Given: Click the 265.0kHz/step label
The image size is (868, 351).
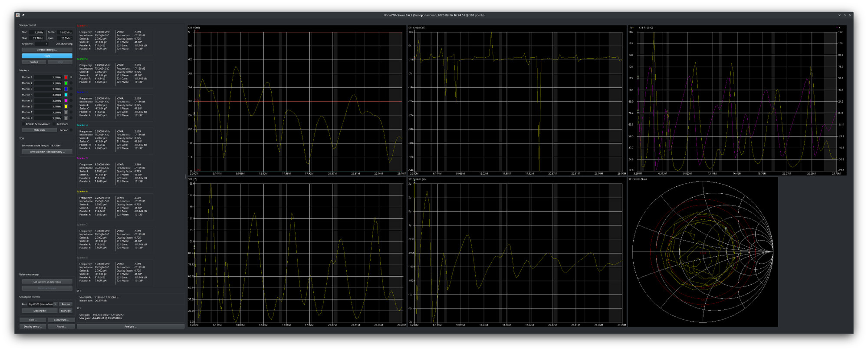Looking at the screenshot, I should click(64, 44).
